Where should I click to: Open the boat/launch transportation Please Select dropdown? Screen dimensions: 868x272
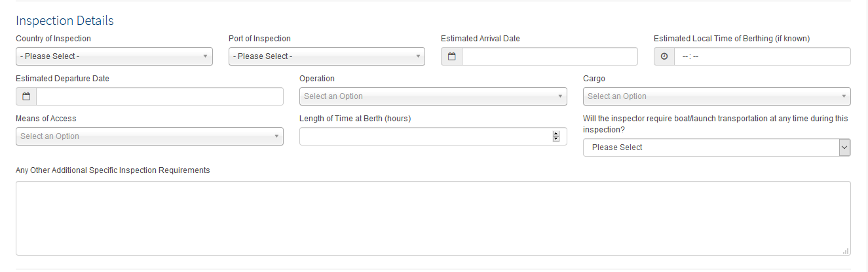(x=717, y=147)
